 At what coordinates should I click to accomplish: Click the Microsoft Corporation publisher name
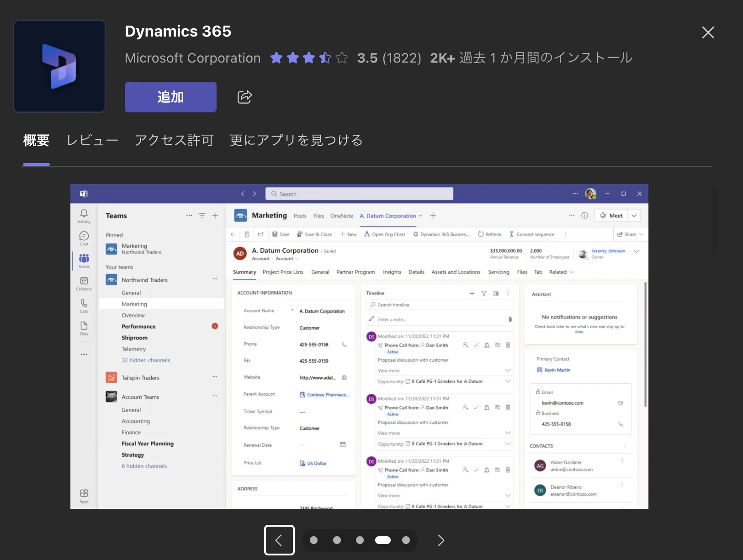[193, 58]
